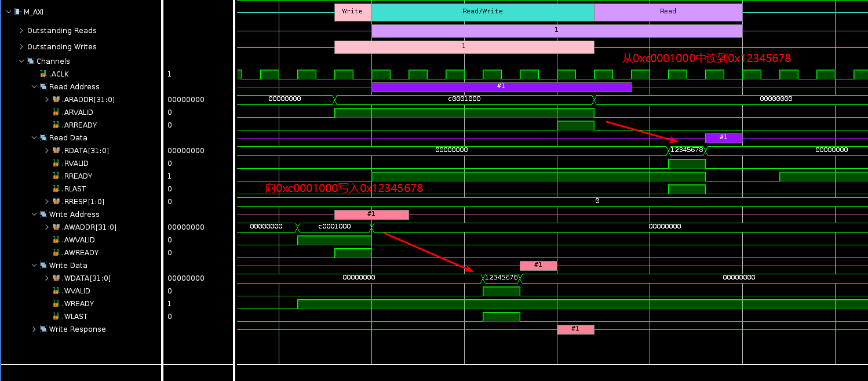Select the .AWREADY signal name
Viewport: 868px width, 381px height.
tap(81, 252)
